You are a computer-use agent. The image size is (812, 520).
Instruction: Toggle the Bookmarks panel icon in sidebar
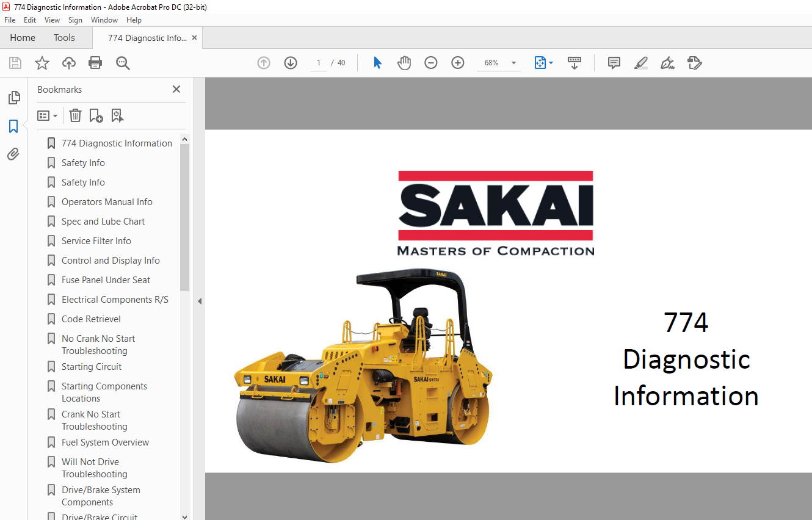(13, 126)
